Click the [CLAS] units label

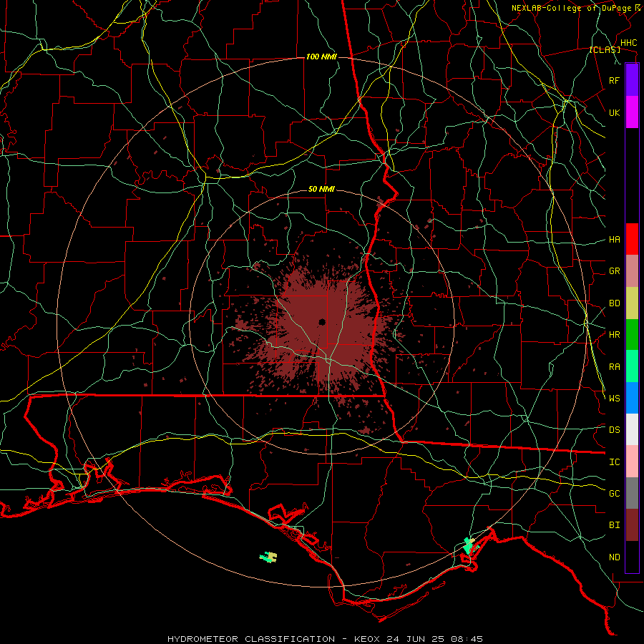(x=605, y=50)
